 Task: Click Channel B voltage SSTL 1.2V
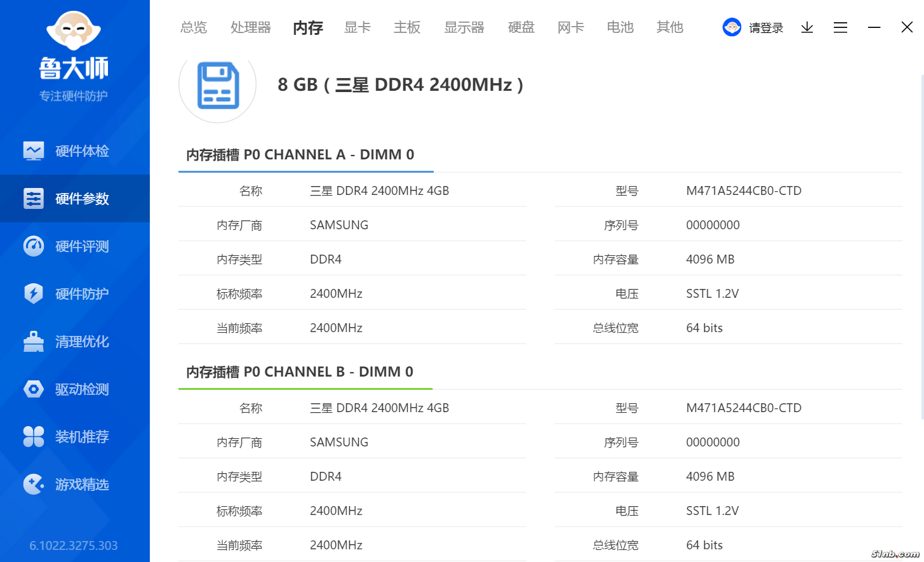point(713,511)
